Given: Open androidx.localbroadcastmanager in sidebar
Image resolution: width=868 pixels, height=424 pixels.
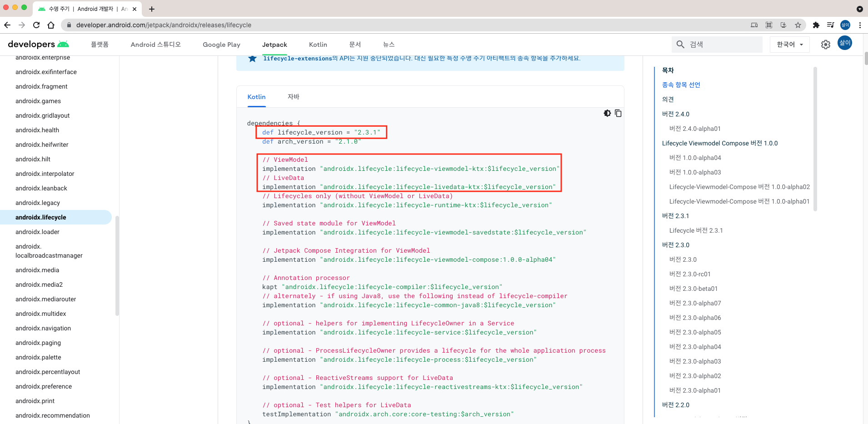Looking at the screenshot, I should tap(49, 251).
